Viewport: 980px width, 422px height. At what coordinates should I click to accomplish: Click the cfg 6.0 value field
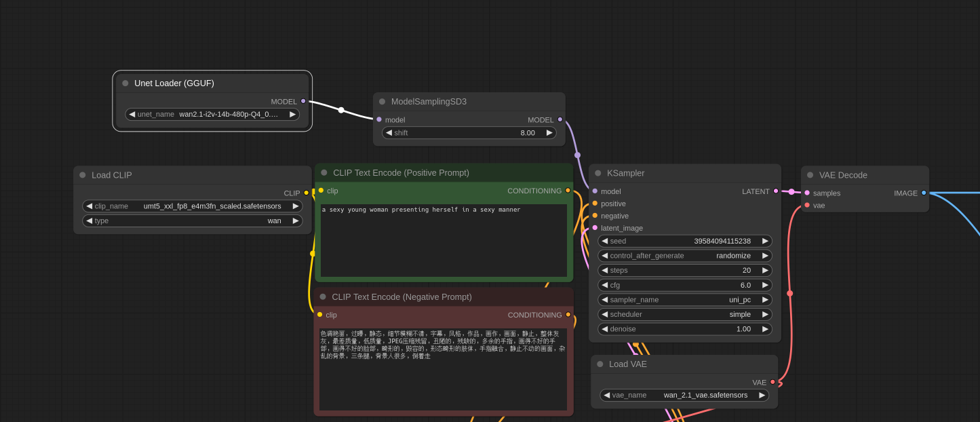point(685,285)
